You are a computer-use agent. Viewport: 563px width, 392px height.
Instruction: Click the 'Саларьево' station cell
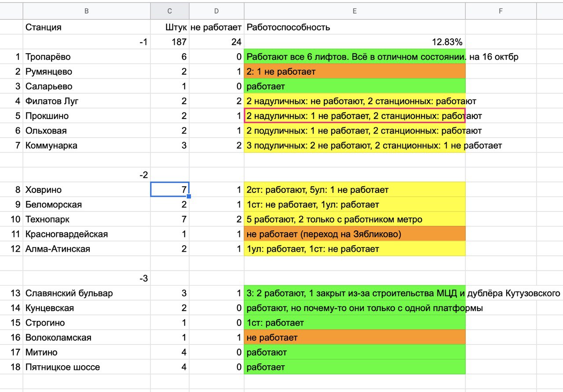click(87, 87)
